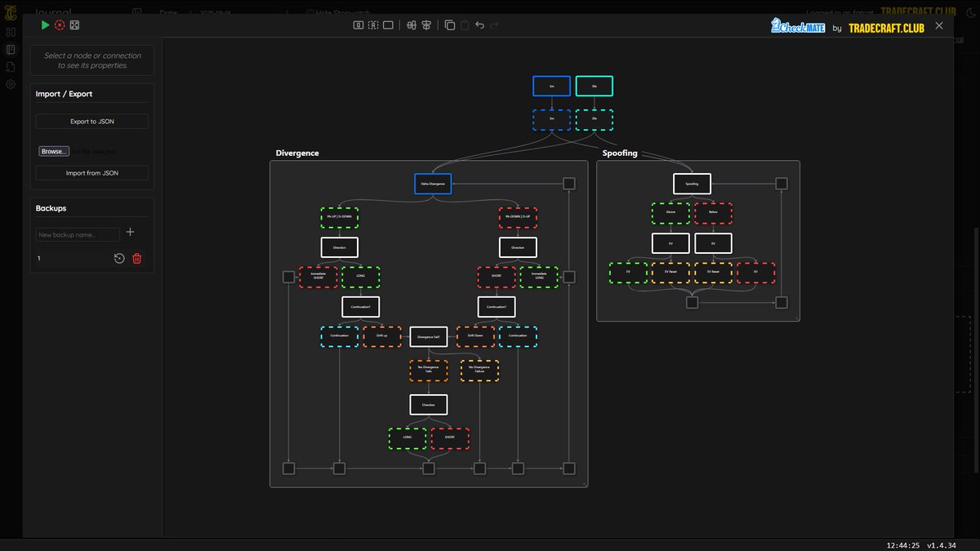The width and height of the screenshot is (980, 551).
Task: Click settings gear in Journal sidebar
Action: [11, 84]
